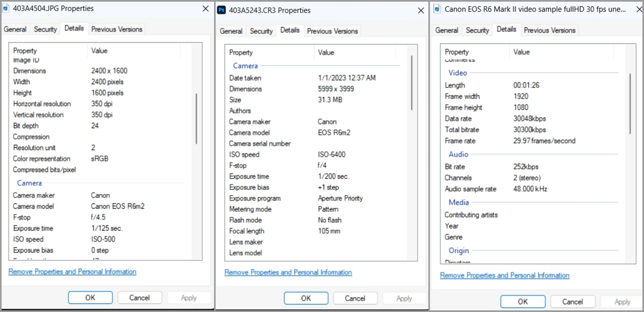Screen dimensions: 644x312
Task: Click scrollbar thumb in 403A4504.JPG details list
Action: [196, 118]
